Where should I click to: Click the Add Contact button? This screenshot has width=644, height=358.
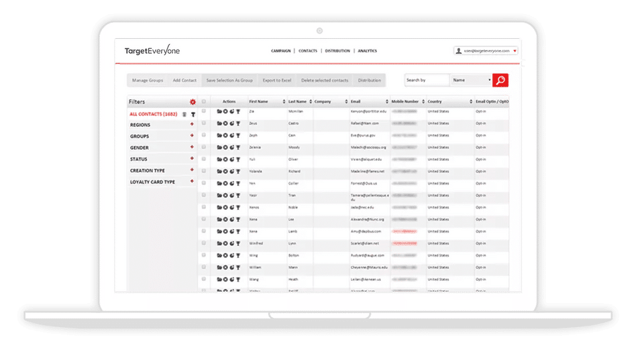coord(184,80)
